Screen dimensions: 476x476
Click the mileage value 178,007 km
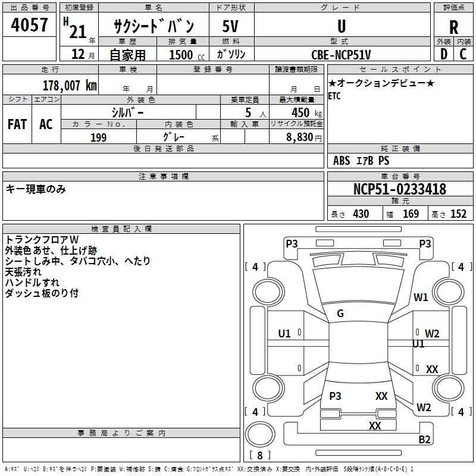(70, 85)
